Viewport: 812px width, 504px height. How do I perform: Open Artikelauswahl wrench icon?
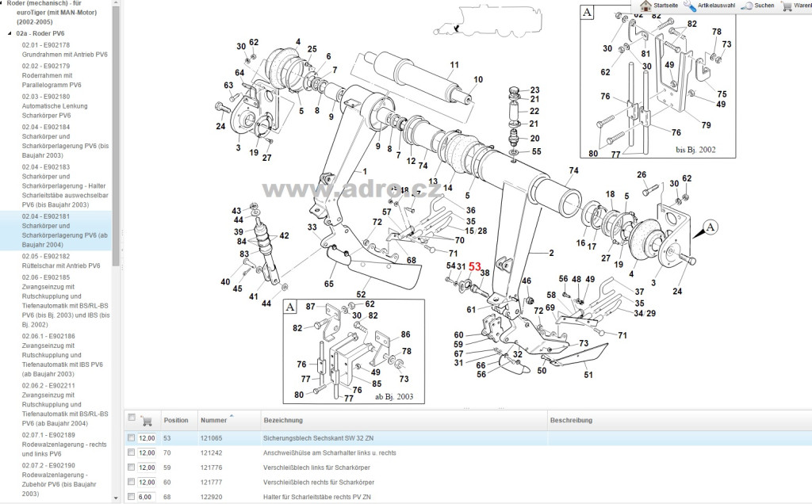689,6
